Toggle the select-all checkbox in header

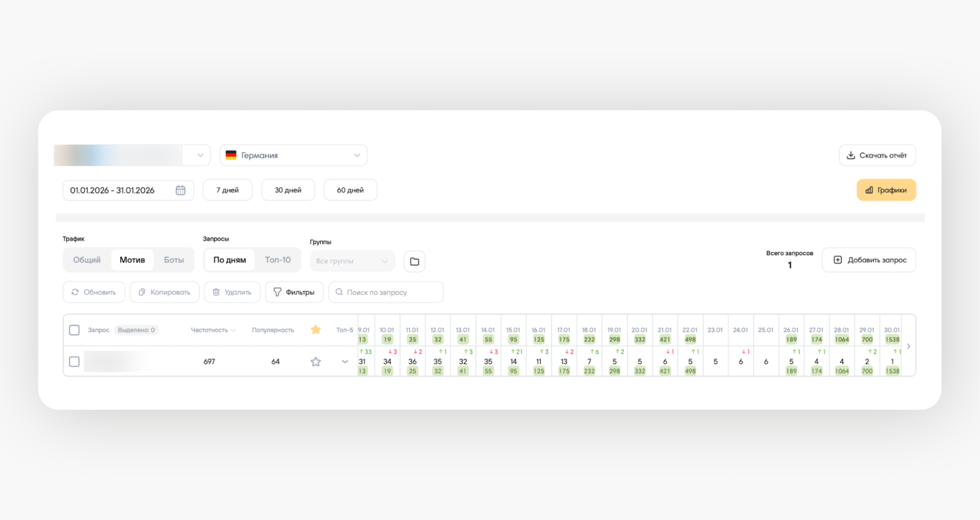tap(74, 330)
